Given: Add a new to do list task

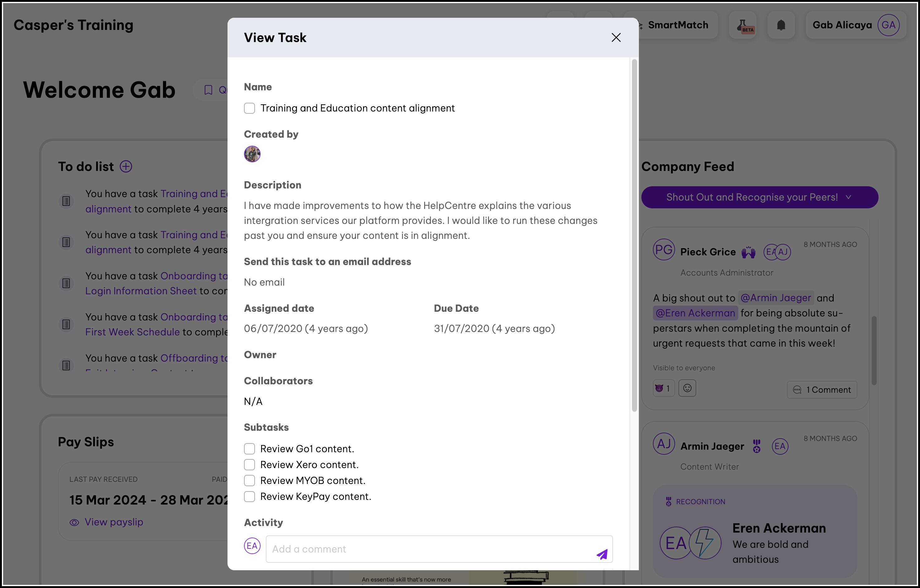Looking at the screenshot, I should (x=126, y=167).
